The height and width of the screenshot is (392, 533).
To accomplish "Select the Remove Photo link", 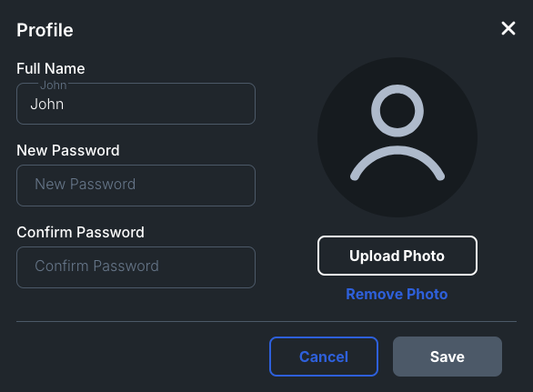I will tap(397, 294).
